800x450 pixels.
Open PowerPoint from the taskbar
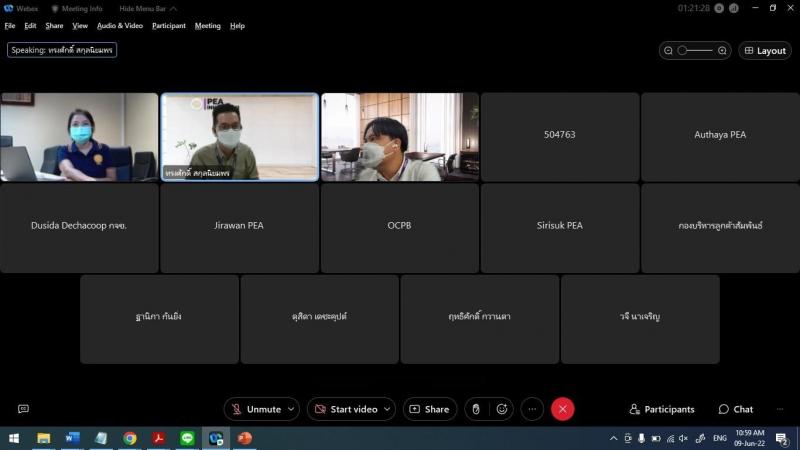pyautogui.click(x=245, y=438)
